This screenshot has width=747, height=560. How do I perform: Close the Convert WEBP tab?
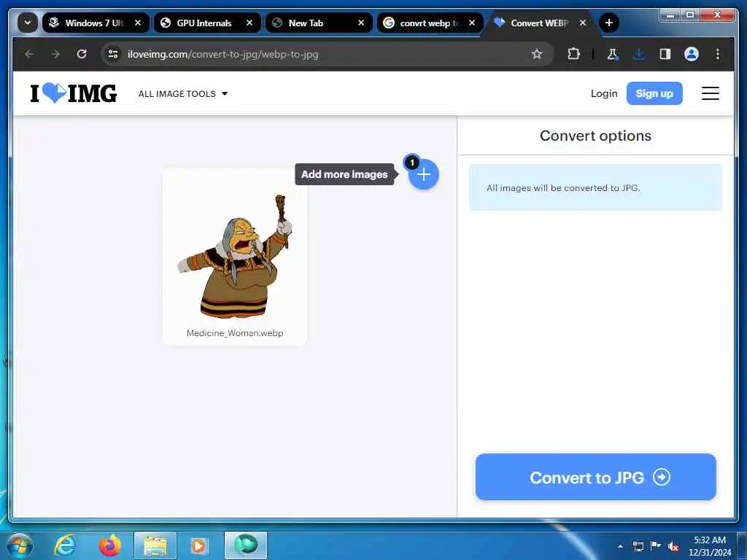click(x=583, y=23)
